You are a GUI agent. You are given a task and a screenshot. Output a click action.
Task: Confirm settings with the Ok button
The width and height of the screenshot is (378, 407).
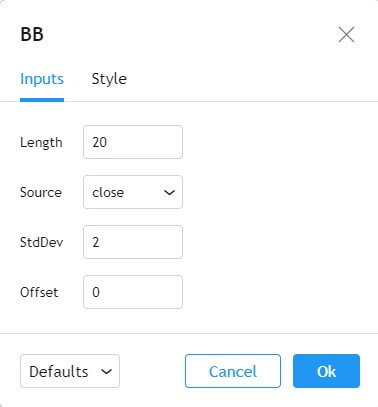(326, 371)
